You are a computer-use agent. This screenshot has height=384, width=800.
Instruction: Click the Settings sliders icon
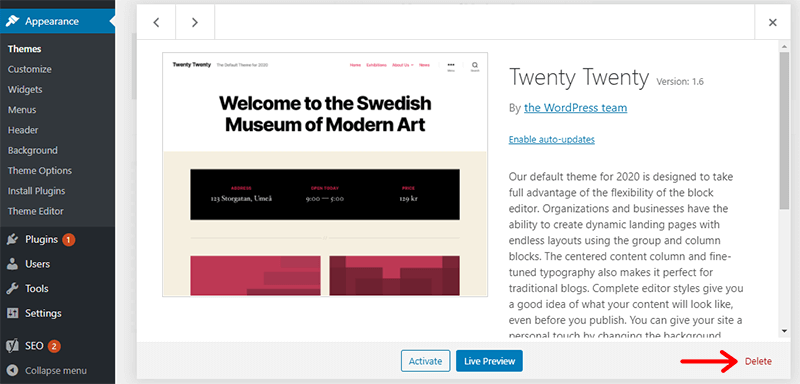pyautogui.click(x=13, y=313)
